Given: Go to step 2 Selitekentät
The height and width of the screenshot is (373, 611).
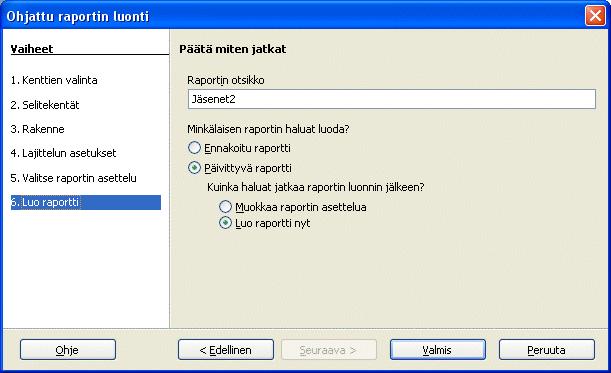Looking at the screenshot, I should click(x=45, y=105).
